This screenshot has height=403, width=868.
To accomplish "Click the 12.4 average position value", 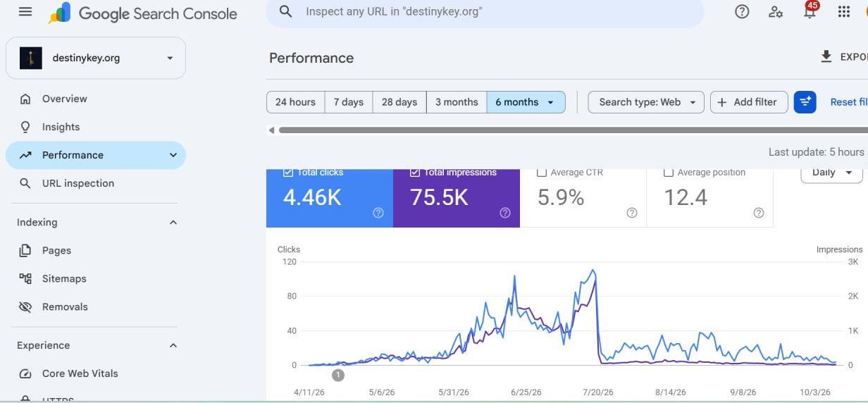I will pyautogui.click(x=686, y=197).
